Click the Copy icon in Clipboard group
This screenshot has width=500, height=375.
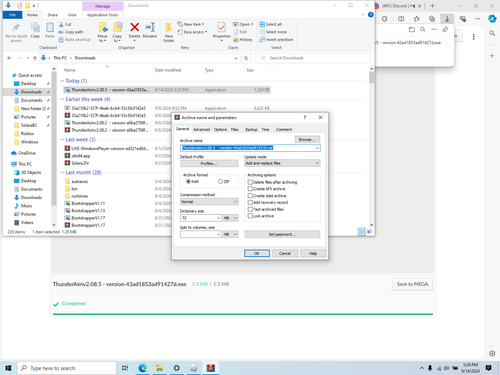tap(35, 27)
